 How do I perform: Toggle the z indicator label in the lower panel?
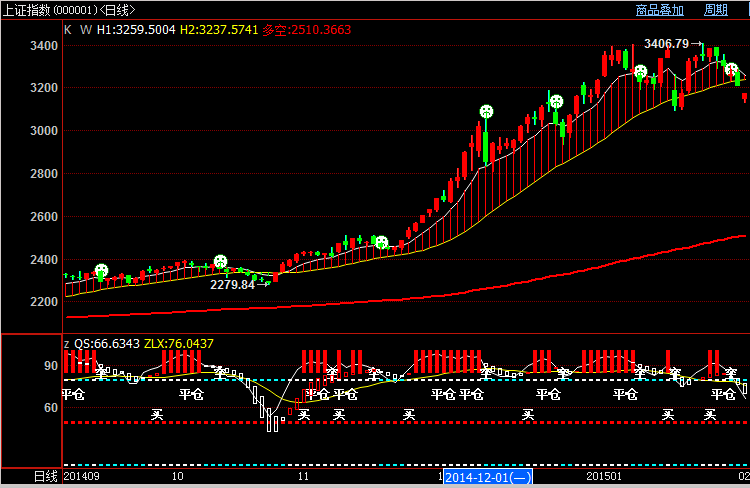coord(67,343)
